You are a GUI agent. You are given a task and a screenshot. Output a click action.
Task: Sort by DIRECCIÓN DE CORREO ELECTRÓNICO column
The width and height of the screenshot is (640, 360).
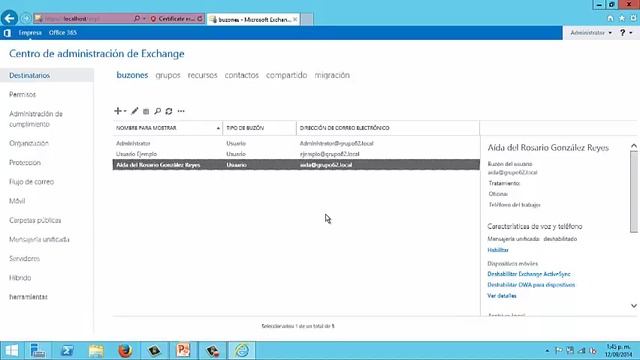coord(388,128)
